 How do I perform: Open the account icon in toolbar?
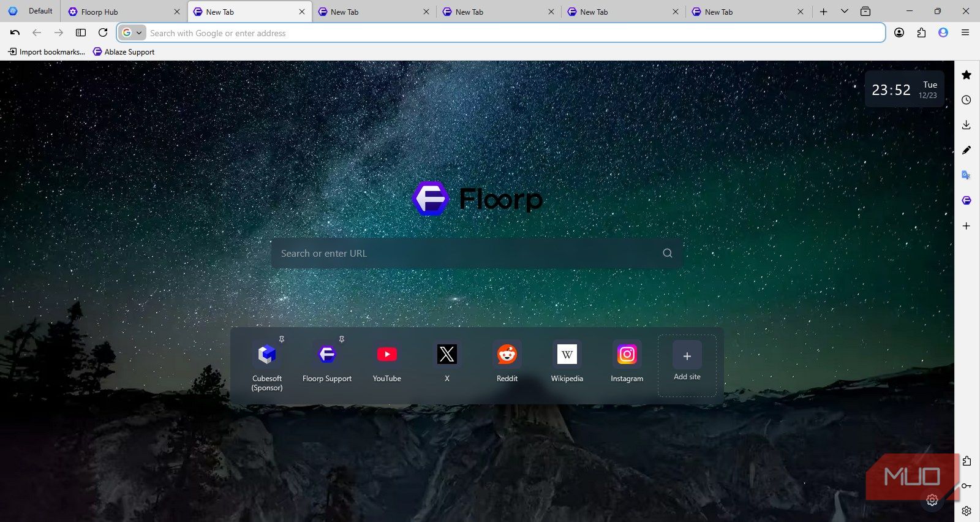point(899,33)
